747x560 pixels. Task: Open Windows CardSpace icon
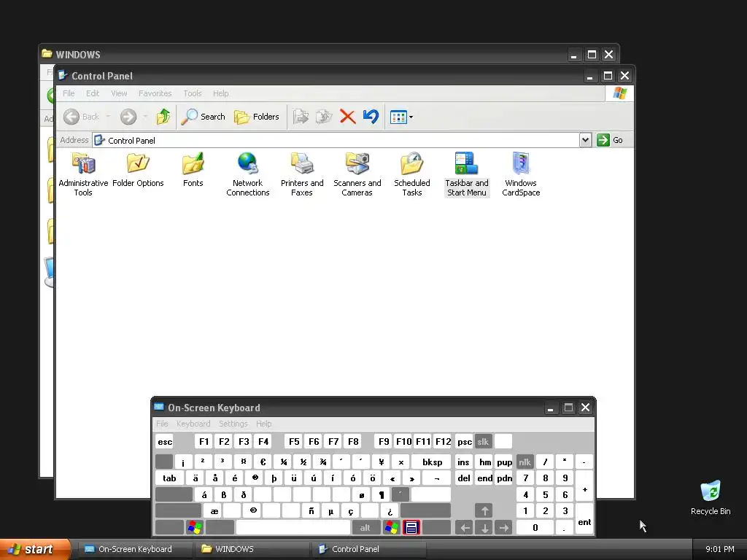(521, 174)
